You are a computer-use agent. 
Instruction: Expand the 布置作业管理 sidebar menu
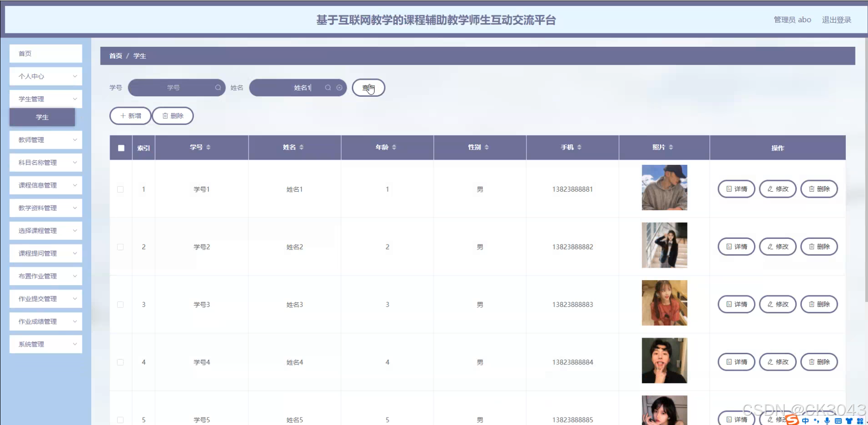pos(46,276)
